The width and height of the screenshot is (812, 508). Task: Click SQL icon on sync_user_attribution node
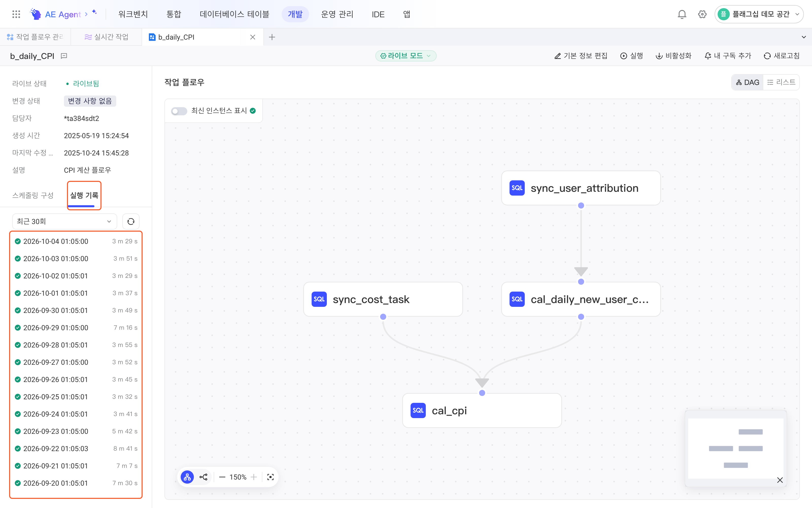(x=517, y=188)
